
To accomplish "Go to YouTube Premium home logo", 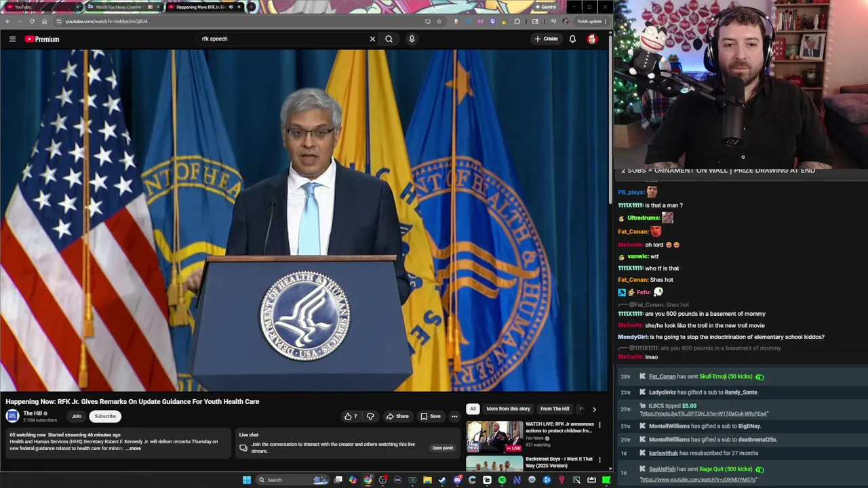I will (42, 39).
